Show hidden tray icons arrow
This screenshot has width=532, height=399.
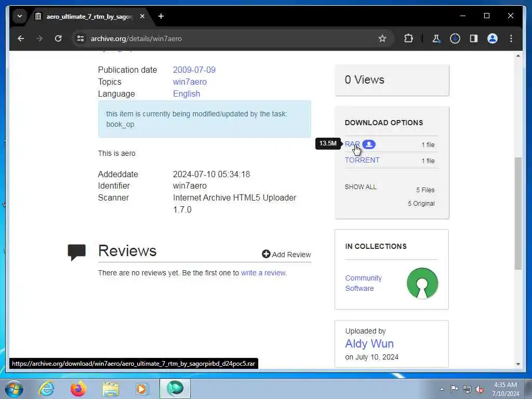point(442,389)
